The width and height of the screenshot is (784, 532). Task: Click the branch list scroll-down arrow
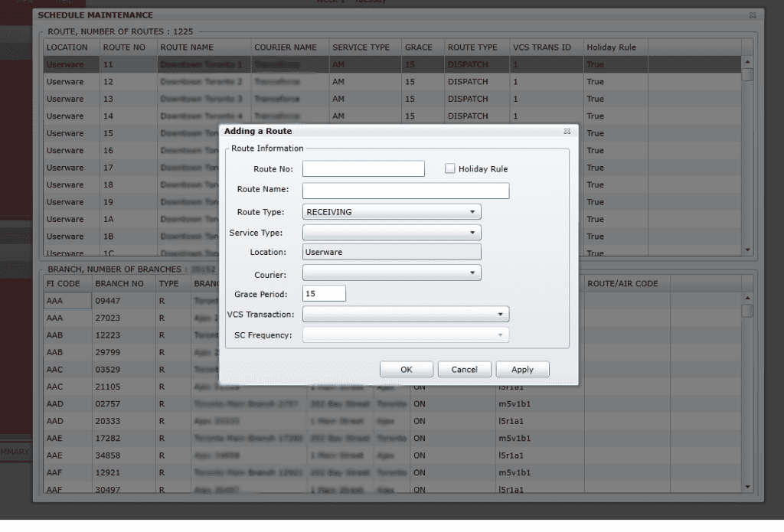pyautogui.click(x=746, y=486)
